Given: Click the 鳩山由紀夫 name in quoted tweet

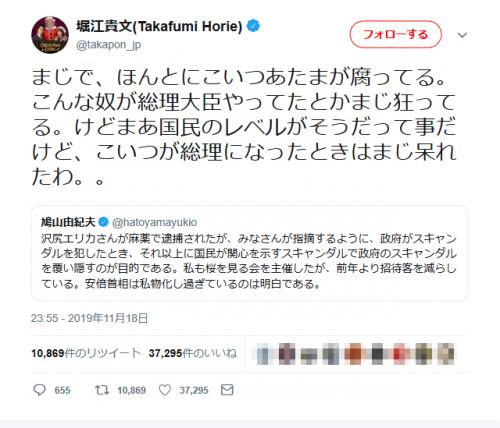Looking at the screenshot, I should (x=68, y=222).
